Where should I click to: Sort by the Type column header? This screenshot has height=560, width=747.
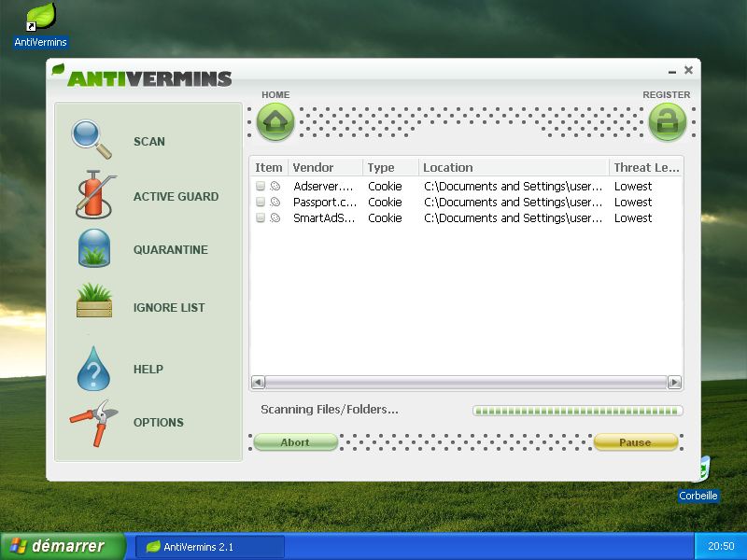click(390, 167)
